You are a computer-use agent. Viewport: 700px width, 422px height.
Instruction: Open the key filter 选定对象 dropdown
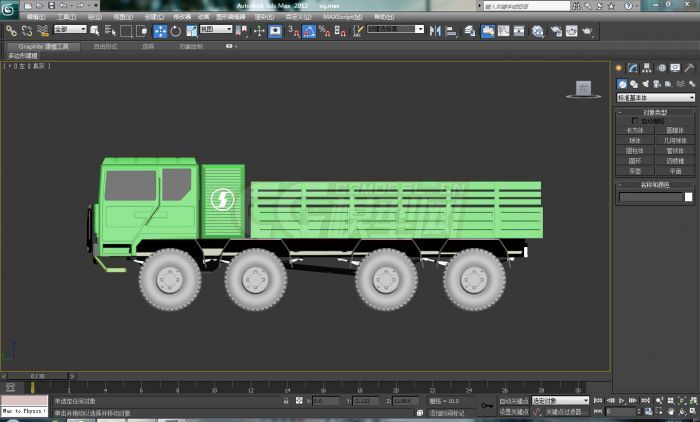[x=560, y=401]
